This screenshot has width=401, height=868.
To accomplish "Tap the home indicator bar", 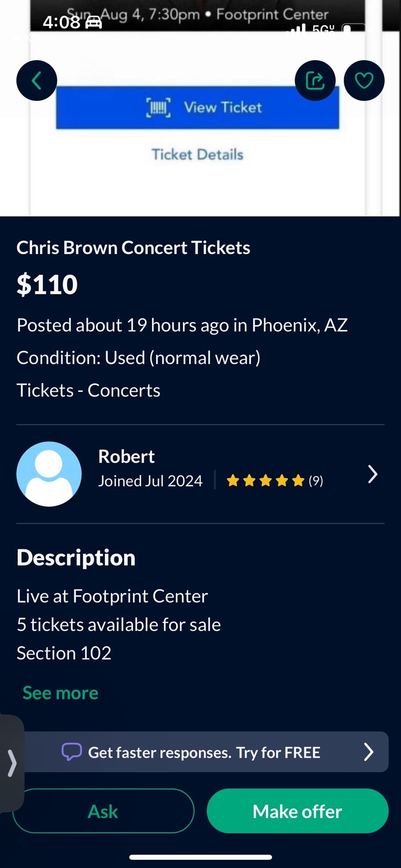I will [x=200, y=857].
